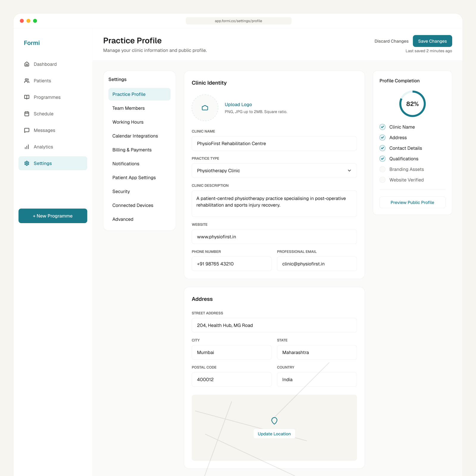The width and height of the screenshot is (476, 476).
Task: Click Discard Changes
Action: click(x=391, y=41)
